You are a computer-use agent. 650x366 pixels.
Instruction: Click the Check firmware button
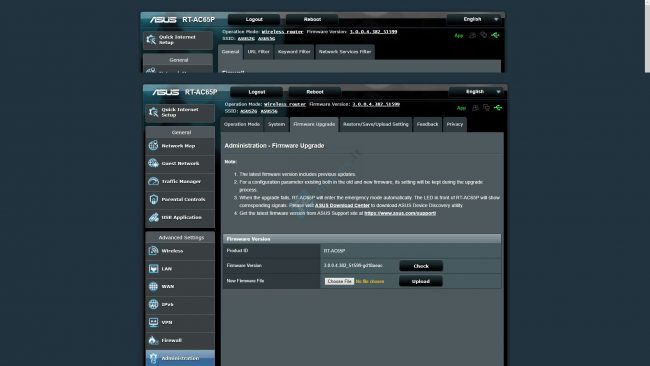[421, 266]
